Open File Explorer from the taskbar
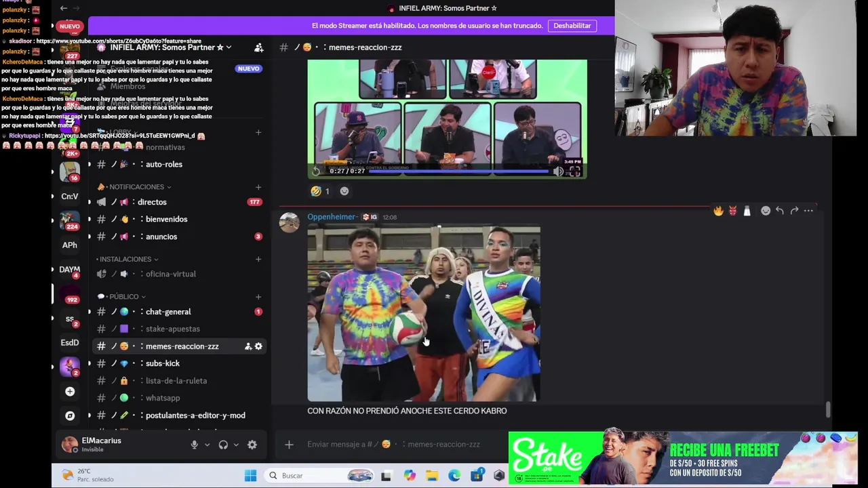868x488 pixels. tap(431, 476)
